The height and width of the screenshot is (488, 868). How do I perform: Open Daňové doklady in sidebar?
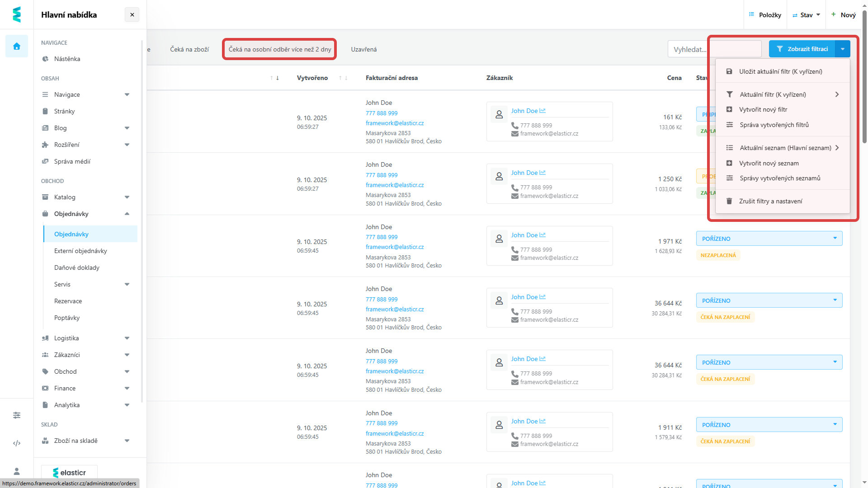77,267
